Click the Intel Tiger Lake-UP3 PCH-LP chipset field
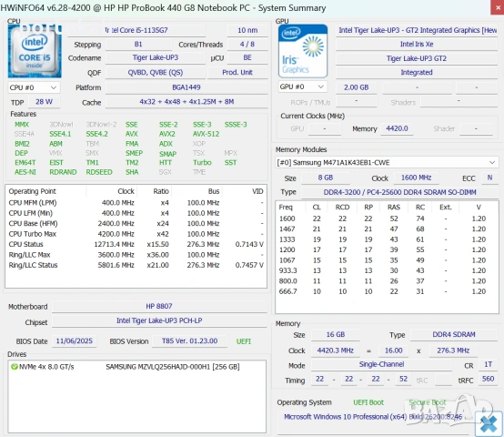Screen dimensions: 504x437 tap(159, 320)
